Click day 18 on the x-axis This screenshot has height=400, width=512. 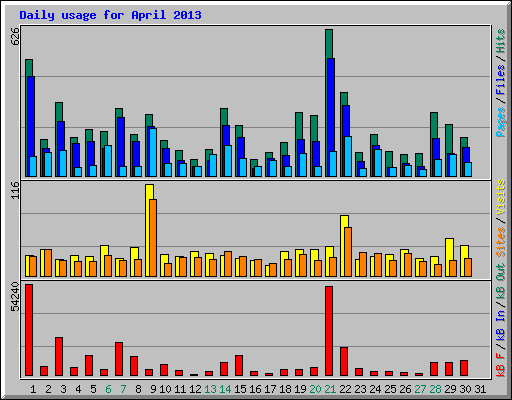[285, 389]
